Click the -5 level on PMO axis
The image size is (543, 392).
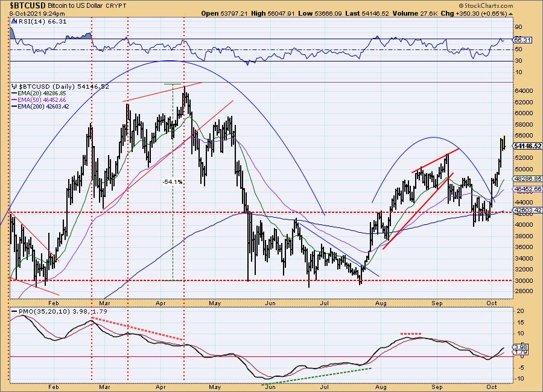(x=521, y=368)
